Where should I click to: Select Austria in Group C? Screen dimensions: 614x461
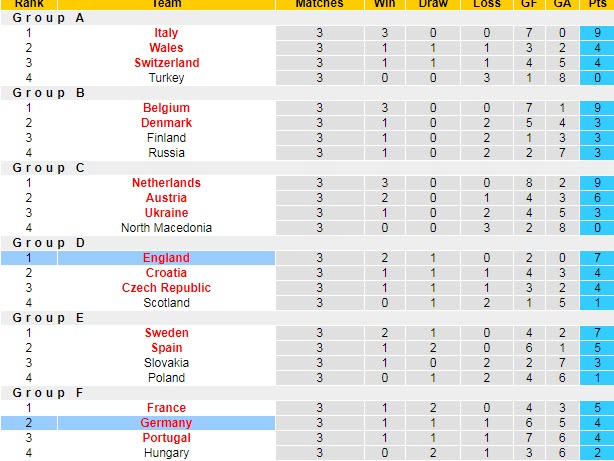(x=166, y=198)
